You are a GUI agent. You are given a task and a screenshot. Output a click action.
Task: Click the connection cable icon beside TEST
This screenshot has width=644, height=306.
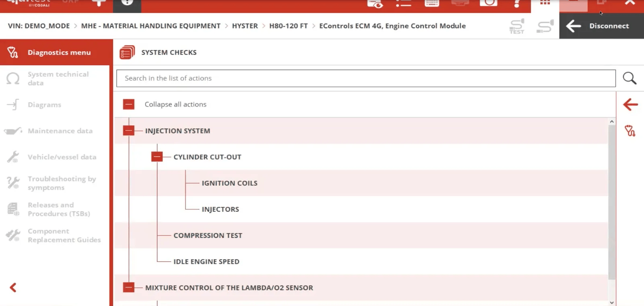(x=545, y=26)
